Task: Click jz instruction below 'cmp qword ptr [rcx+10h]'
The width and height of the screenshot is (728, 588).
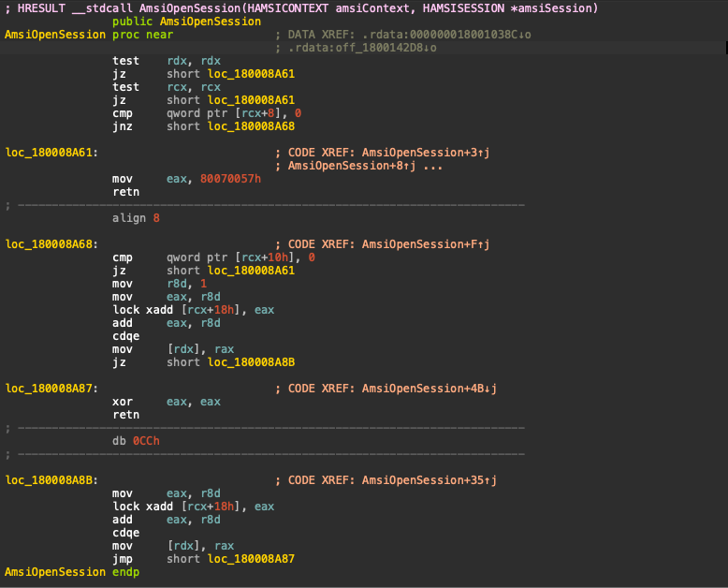Action: (204, 271)
